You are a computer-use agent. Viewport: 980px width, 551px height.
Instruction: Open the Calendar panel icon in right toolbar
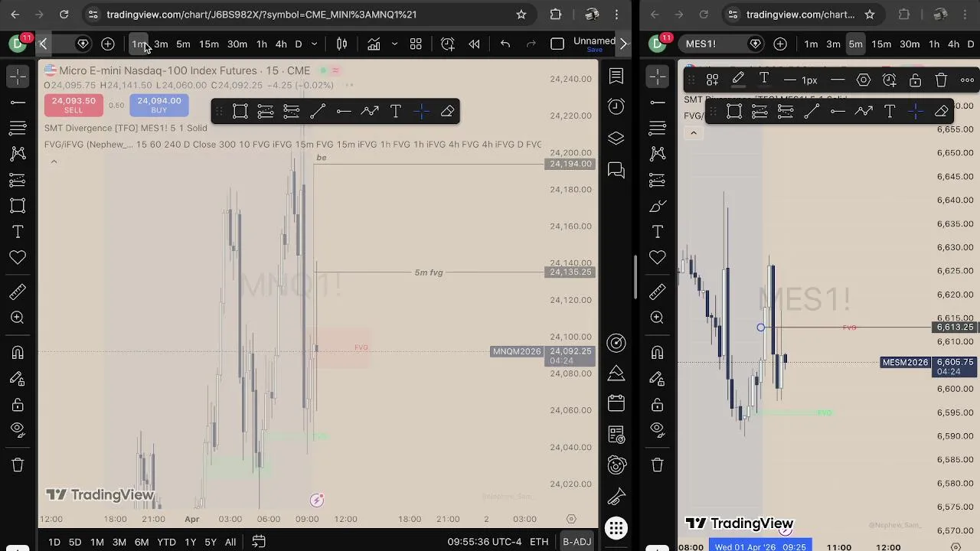616,403
